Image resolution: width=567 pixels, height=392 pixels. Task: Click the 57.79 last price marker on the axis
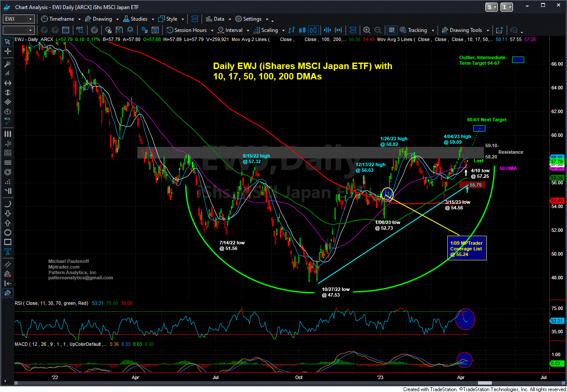pos(557,162)
